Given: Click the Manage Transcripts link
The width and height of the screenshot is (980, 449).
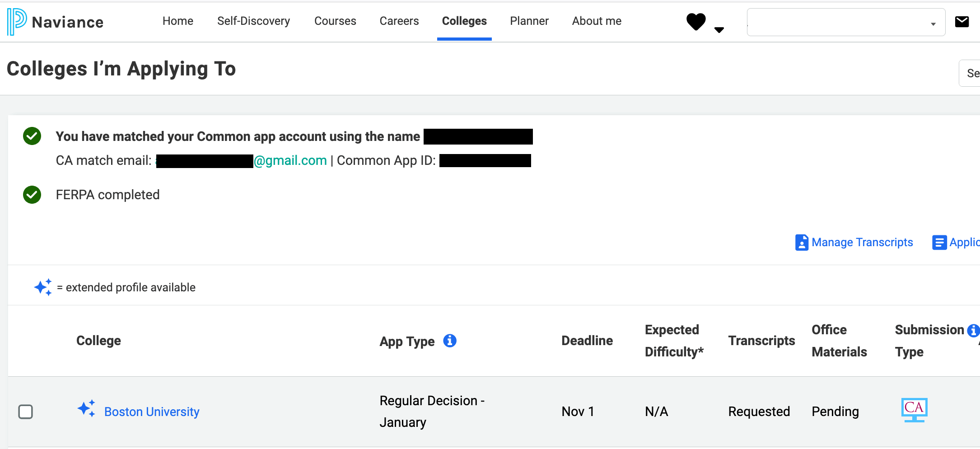Looking at the screenshot, I should [862, 243].
